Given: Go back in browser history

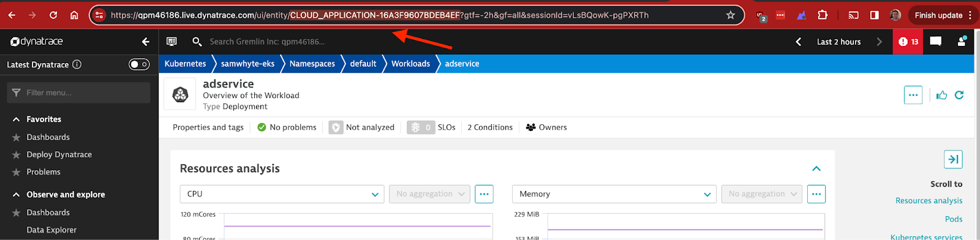Looking at the screenshot, I should [12, 15].
